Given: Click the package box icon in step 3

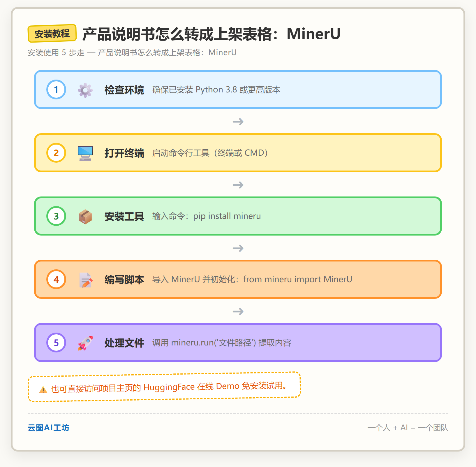Looking at the screenshot, I should coord(85,216).
